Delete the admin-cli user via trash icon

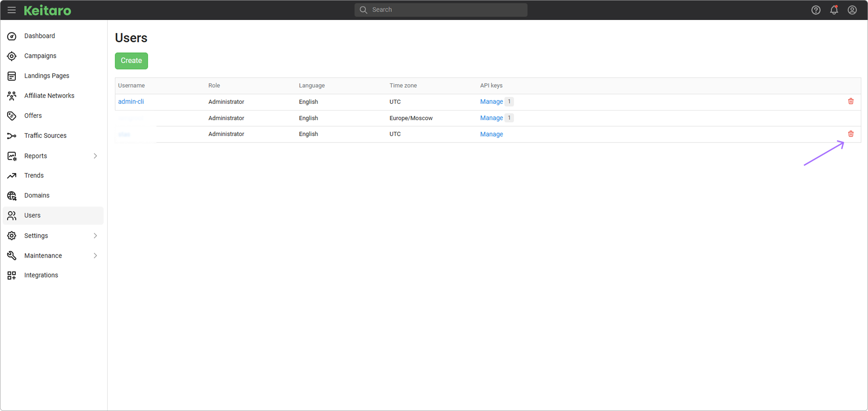click(850, 102)
